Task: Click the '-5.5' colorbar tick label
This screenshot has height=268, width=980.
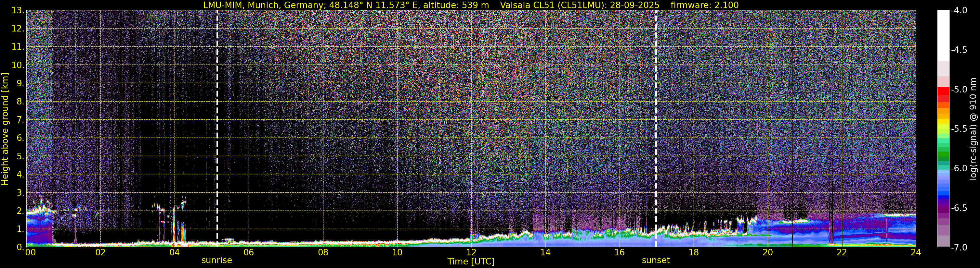Action: 959,129
